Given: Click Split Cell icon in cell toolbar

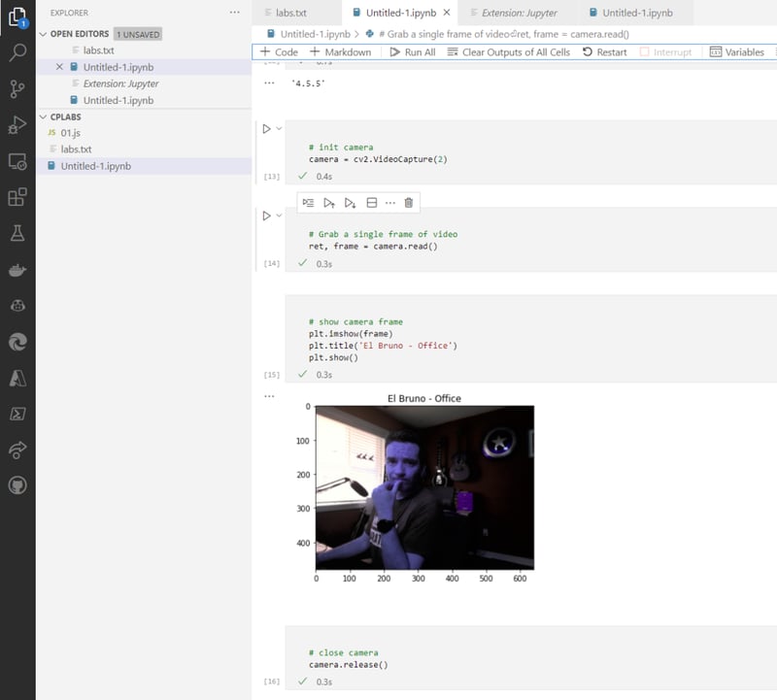Looking at the screenshot, I should coord(372,203).
